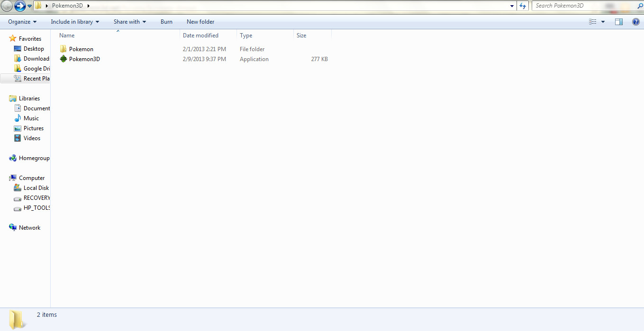Click date 2/1/2013 2:21 PM
The width and height of the screenshot is (644, 331).
[x=204, y=49]
